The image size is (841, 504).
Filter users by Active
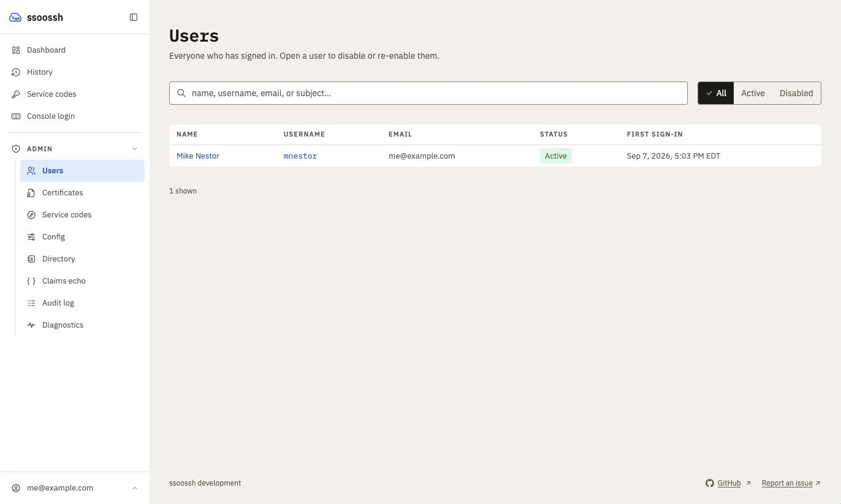[753, 93]
